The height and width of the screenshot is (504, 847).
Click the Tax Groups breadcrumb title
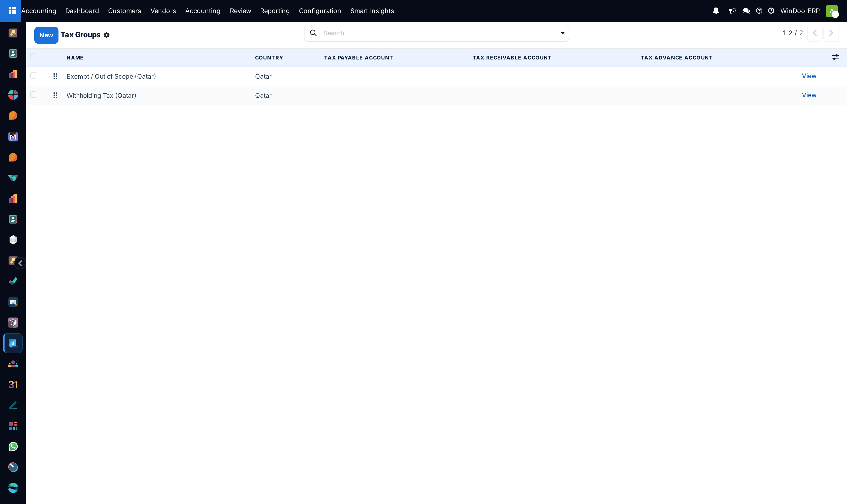[x=80, y=35]
